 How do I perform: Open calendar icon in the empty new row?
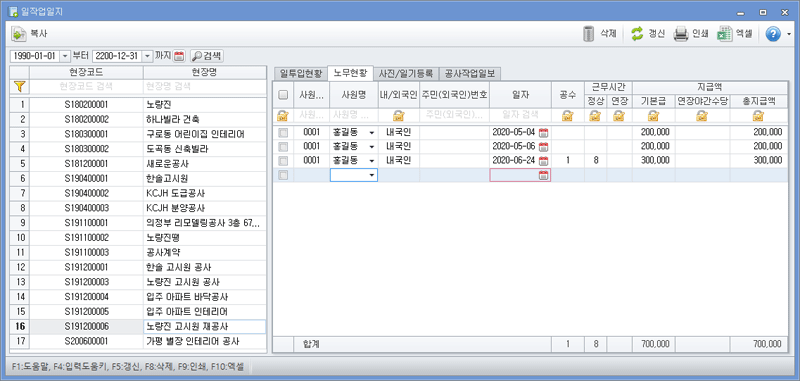544,175
